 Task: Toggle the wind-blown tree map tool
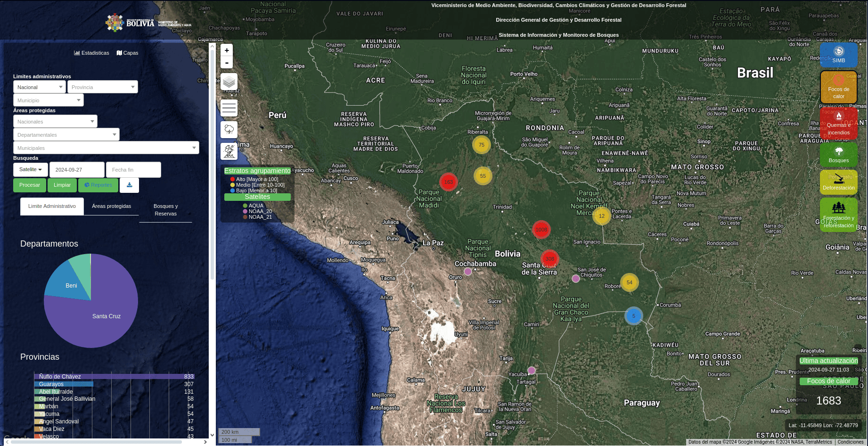coord(229,151)
